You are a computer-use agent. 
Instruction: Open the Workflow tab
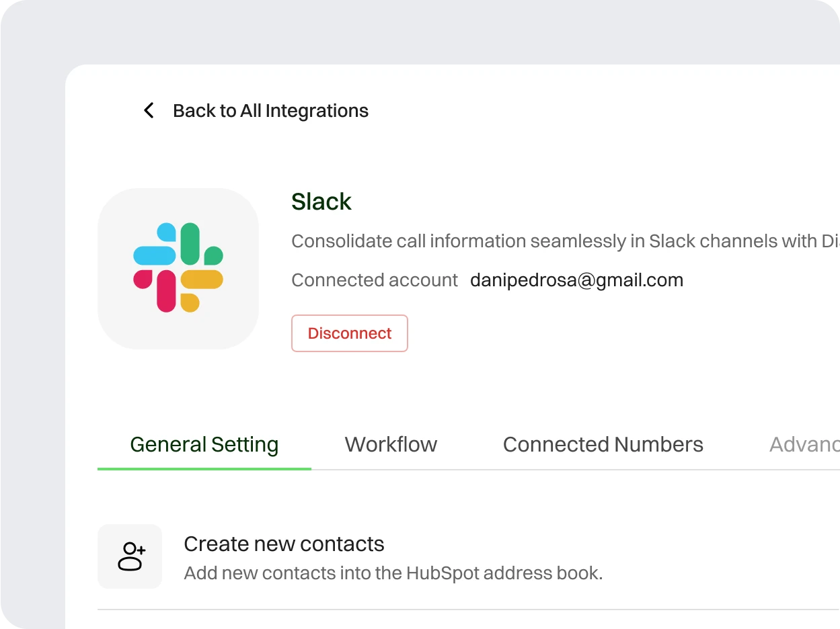pos(391,444)
